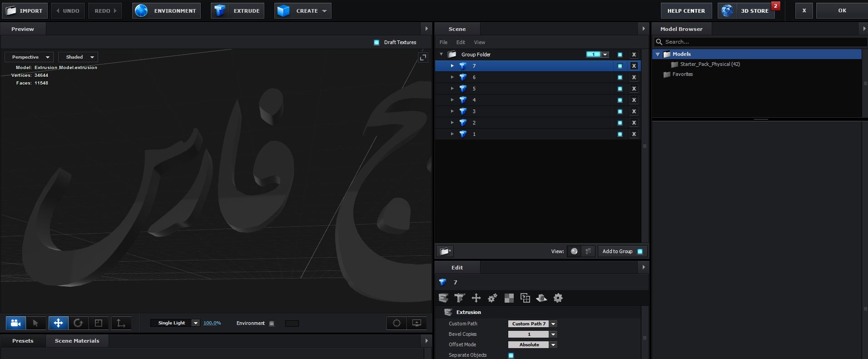The height and width of the screenshot is (359, 868).
Task: Click the Redo button
Action: pyautogui.click(x=105, y=10)
